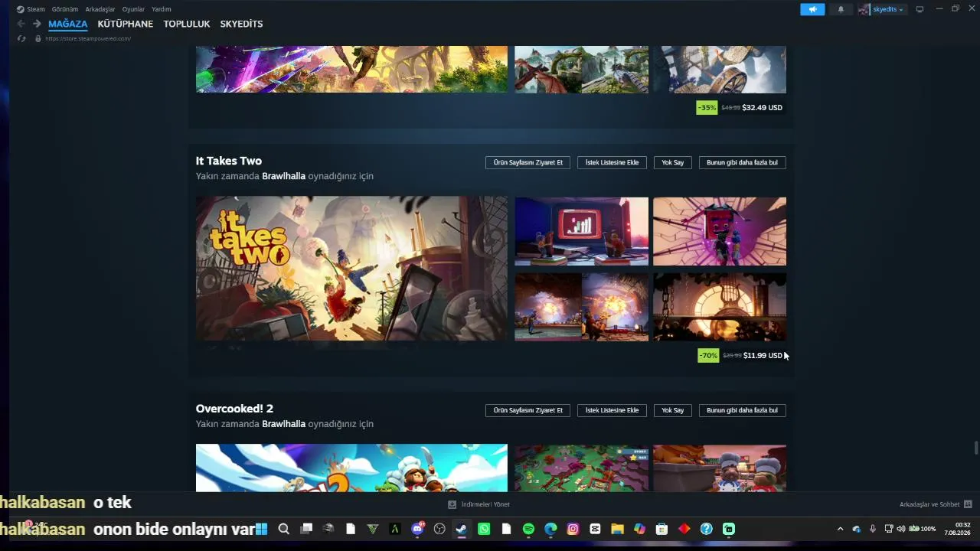Click the $32.49 USD price
The height and width of the screenshot is (551, 980).
(762, 107)
